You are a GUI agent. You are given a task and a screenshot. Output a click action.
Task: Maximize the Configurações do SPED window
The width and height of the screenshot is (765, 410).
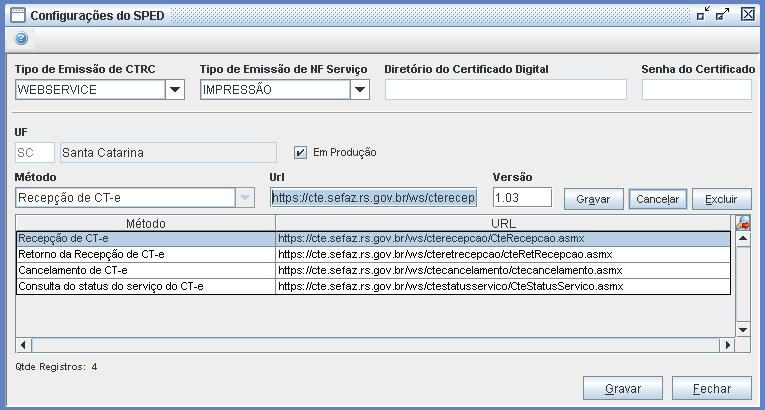(723, 14)
